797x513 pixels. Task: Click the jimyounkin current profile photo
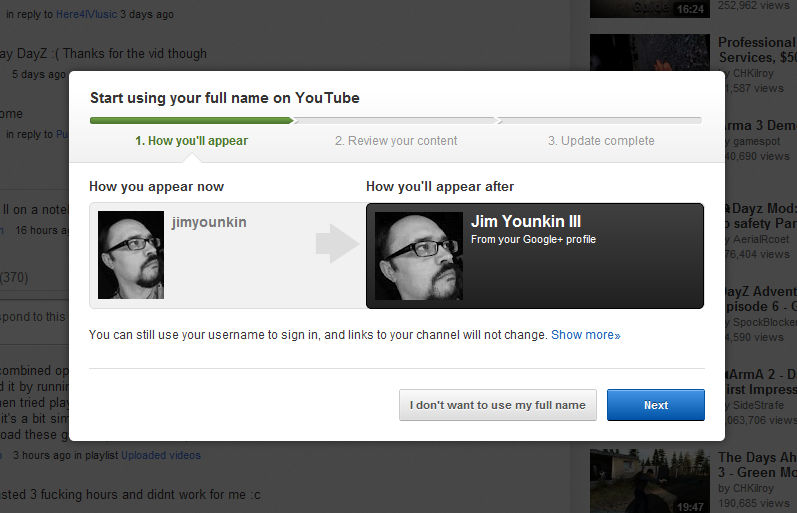131,255
